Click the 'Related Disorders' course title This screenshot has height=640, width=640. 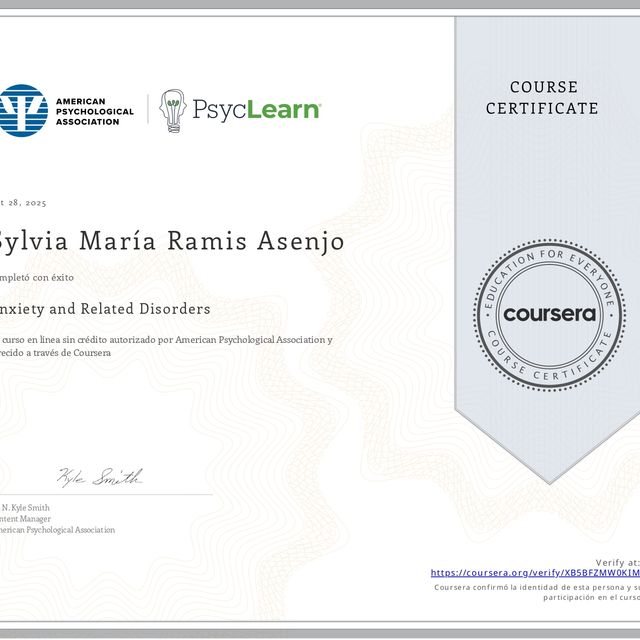tap(145, 309)
